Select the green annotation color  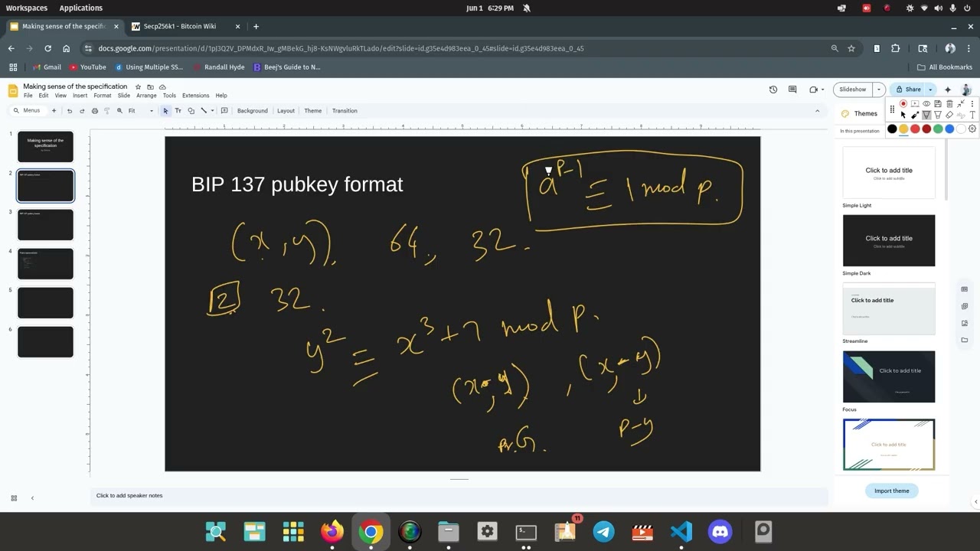(x=938, y=129)
